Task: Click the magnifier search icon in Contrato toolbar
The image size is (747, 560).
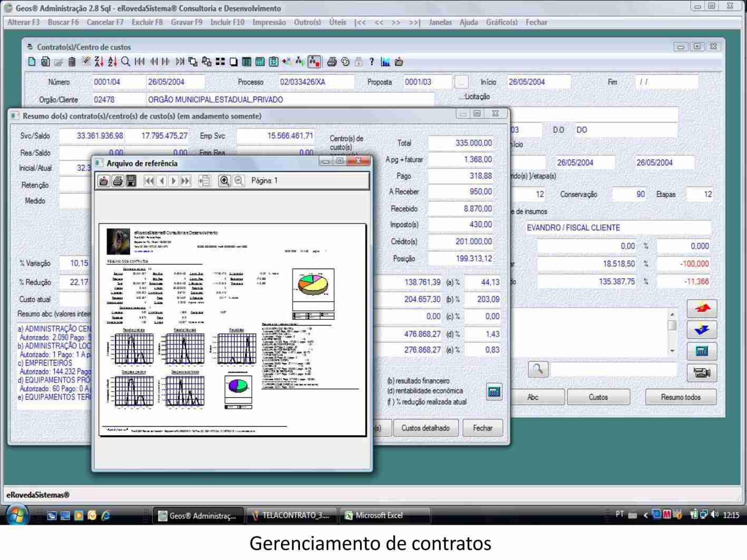Action: (x=125, y=62)
